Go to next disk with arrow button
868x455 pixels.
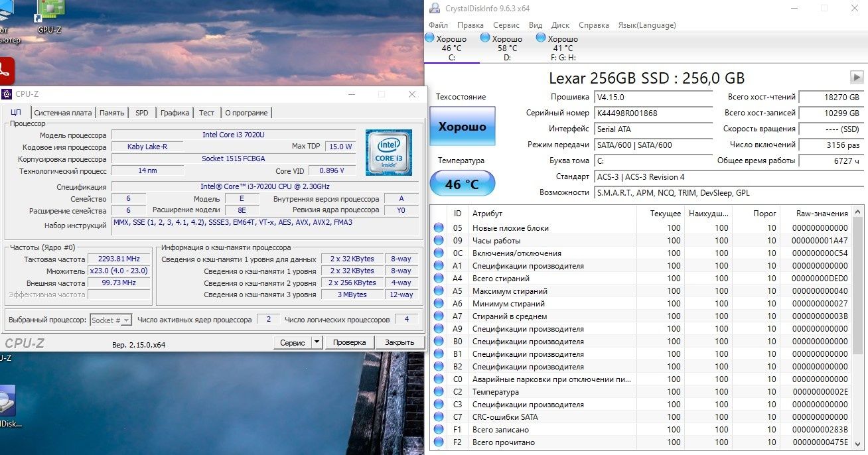click(857, 77)
